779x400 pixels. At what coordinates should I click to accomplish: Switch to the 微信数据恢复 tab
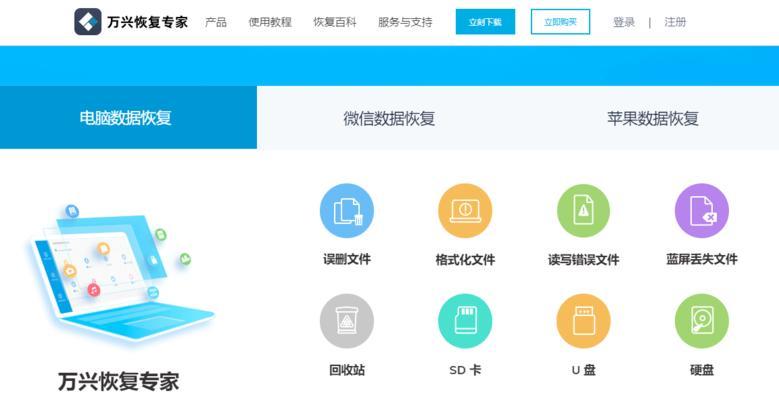point(389,118)
